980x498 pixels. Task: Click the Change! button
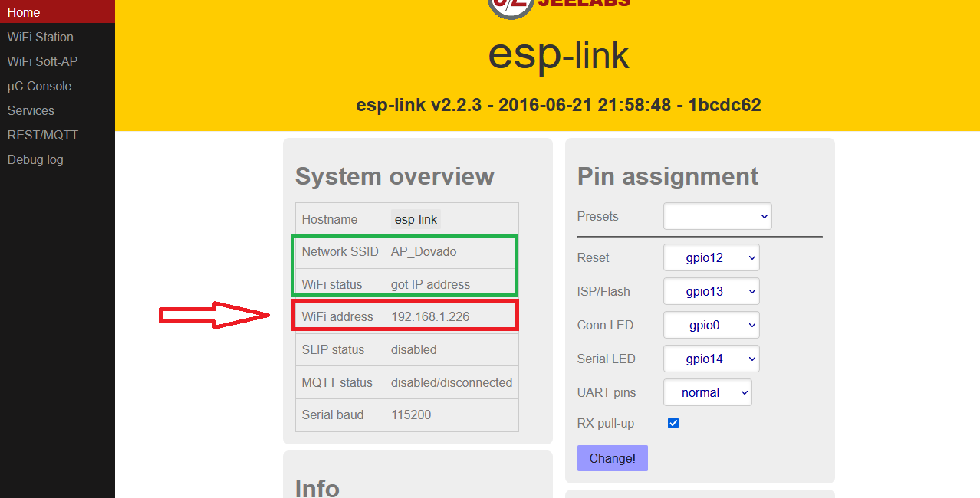tap(612, 458)
